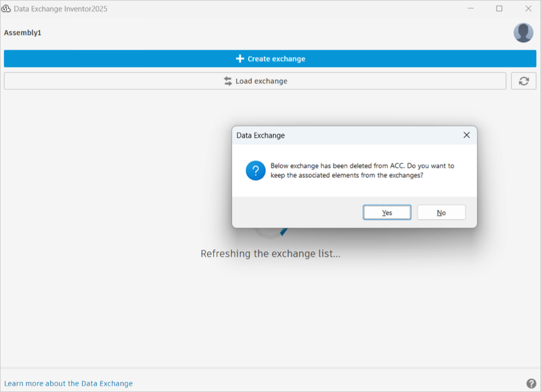
Task: Click the Create exchange button
Action: 270,58
